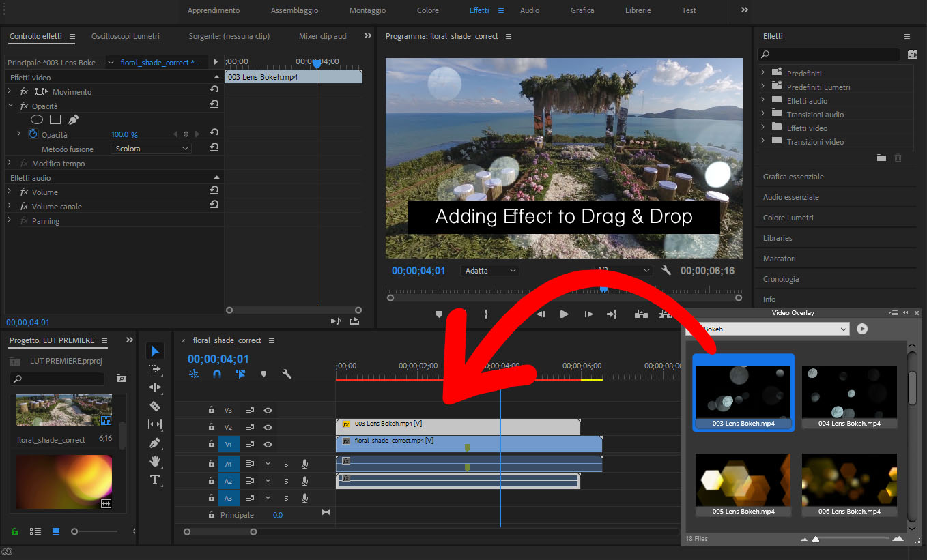This screenshot has height=560, width=927.
Task: Expand the Movimento effect properties
Action: (10, 91)
